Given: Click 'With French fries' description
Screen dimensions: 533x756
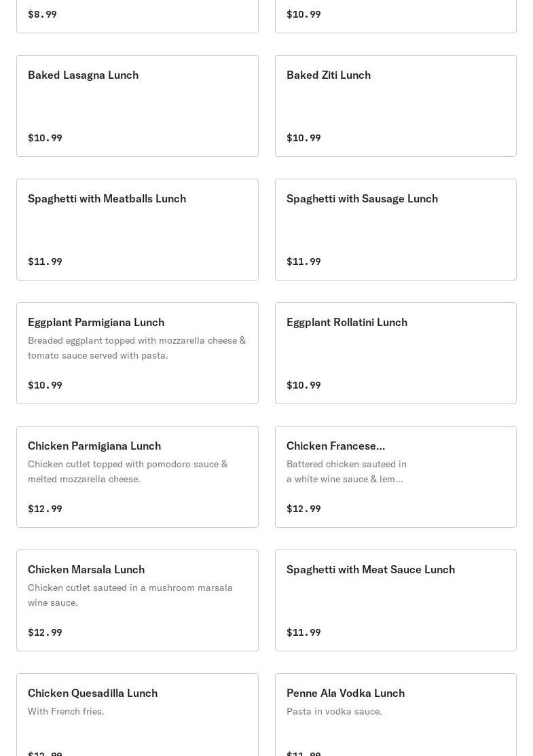Looking at the screenshot, I should [66, 711].
